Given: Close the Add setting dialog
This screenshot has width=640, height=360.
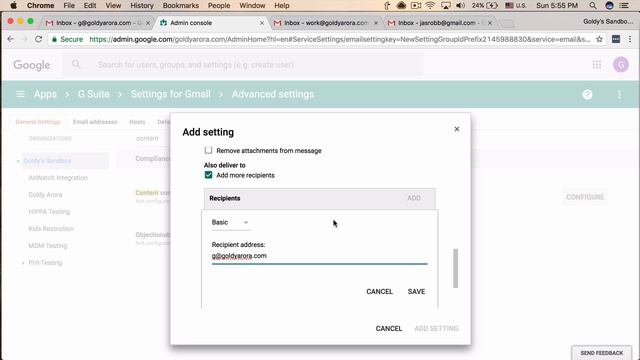Looking at the screenshot, I should 457,129.
